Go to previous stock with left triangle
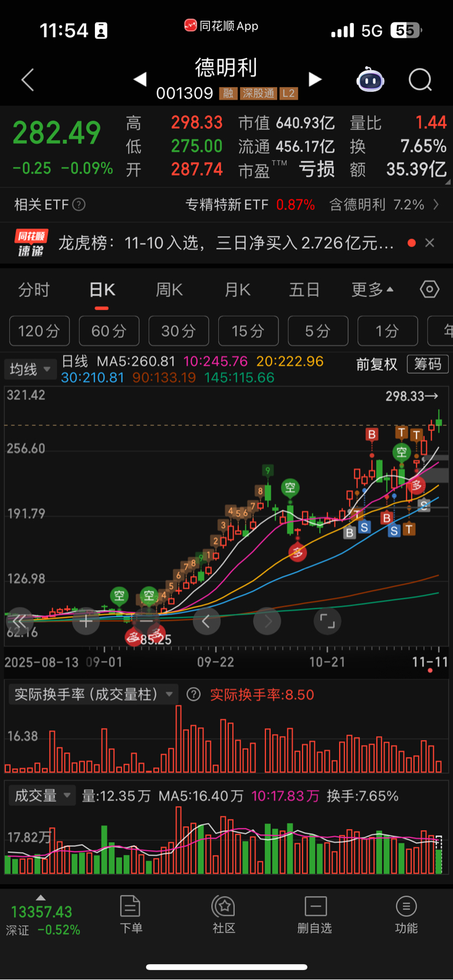The height and width of the screenshot is (980, 453). [x=140, y=79]
